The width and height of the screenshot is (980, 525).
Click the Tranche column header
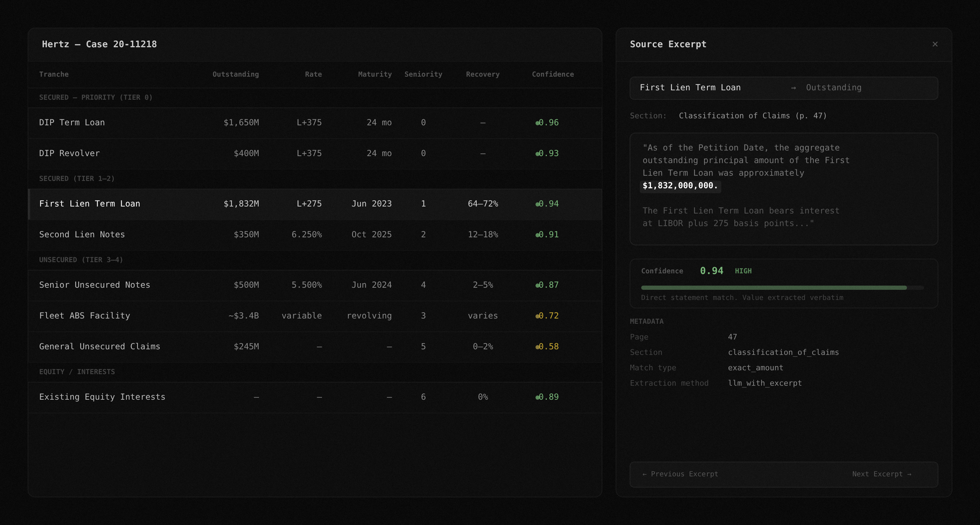[x=54, y=75]
